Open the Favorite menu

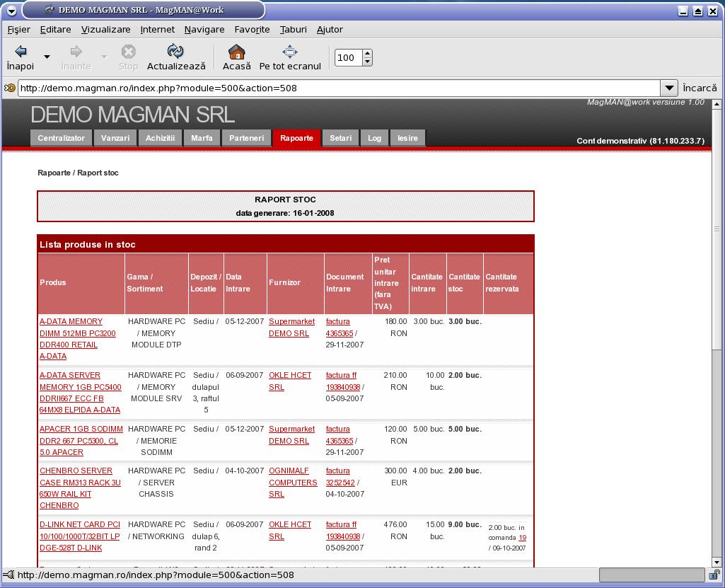pyautogui.click(x=252, y=30)
